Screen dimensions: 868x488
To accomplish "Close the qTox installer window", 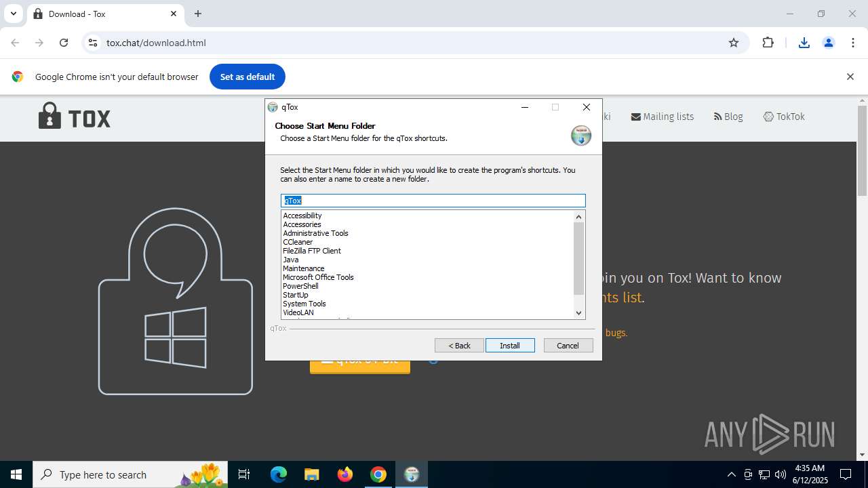I will pyautogui.click(x=587, y=107).
